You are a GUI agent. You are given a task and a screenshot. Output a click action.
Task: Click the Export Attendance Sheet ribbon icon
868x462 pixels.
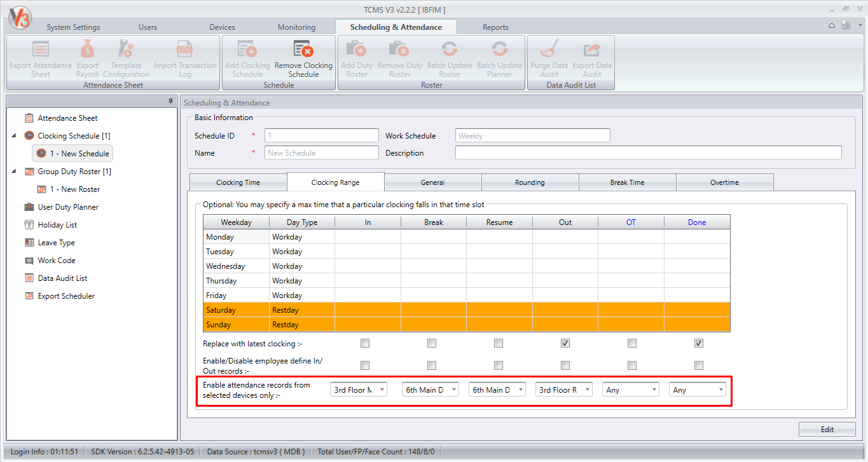click(x=41, y=50)
